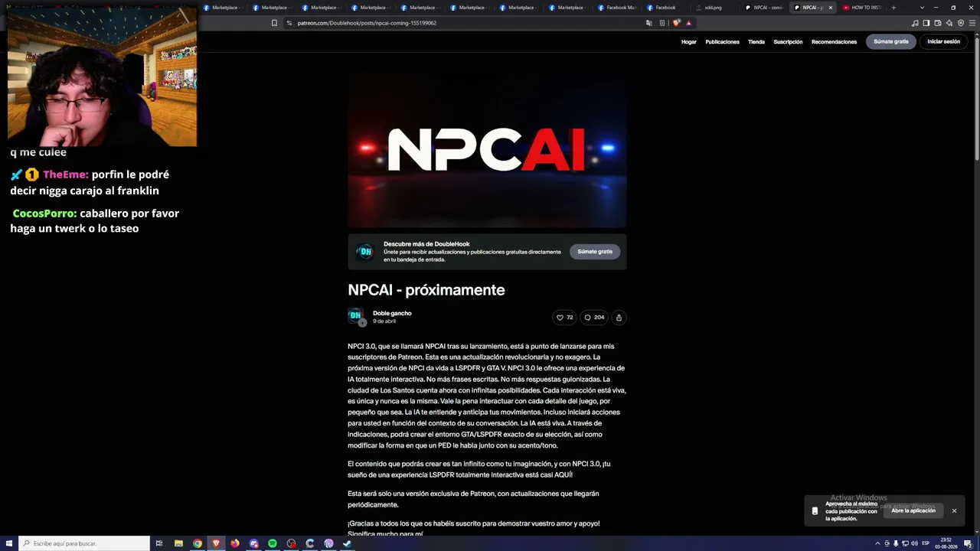
Task: Click the bookmark icon beside the address bar
Action: coord(274,23)
